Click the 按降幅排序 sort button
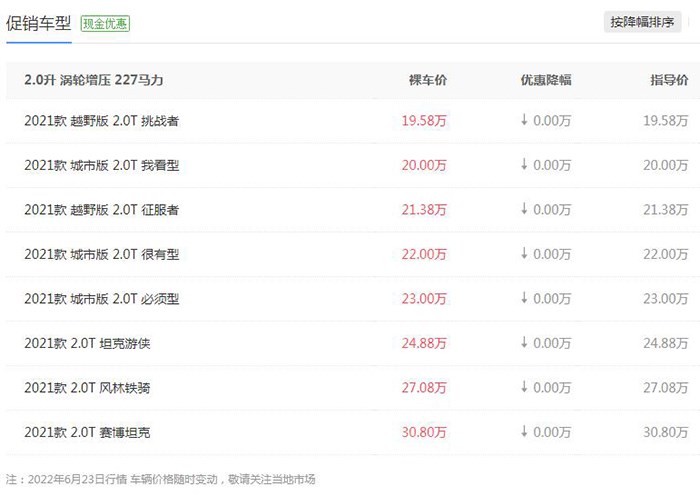700x496 pixels. (x=642, y=22)
